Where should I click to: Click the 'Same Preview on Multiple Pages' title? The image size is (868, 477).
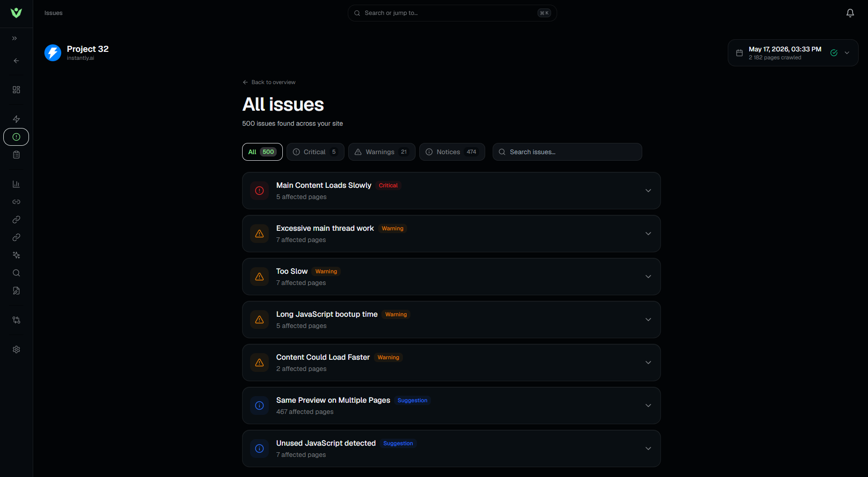[333, 400]
